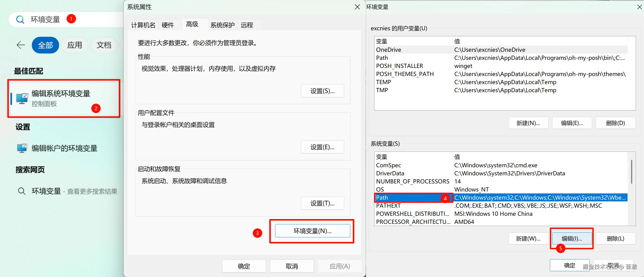The height and width of the screenshot is (277, 644).
Task: Click 删除(L) for system variables
Action: (615, 238)
